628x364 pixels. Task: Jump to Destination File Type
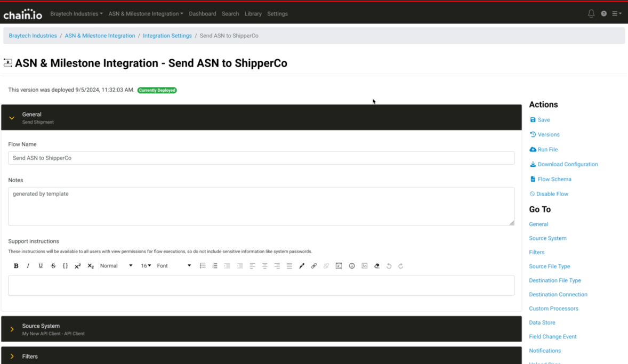555,280
